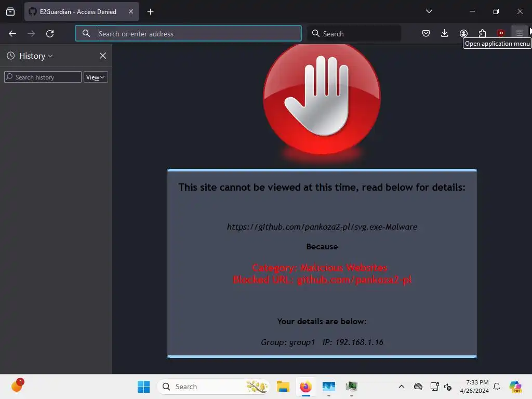The image size is (532, 399).
Task: Close the E2Guardian - Access Denied tab
Action: click(131, 11)
